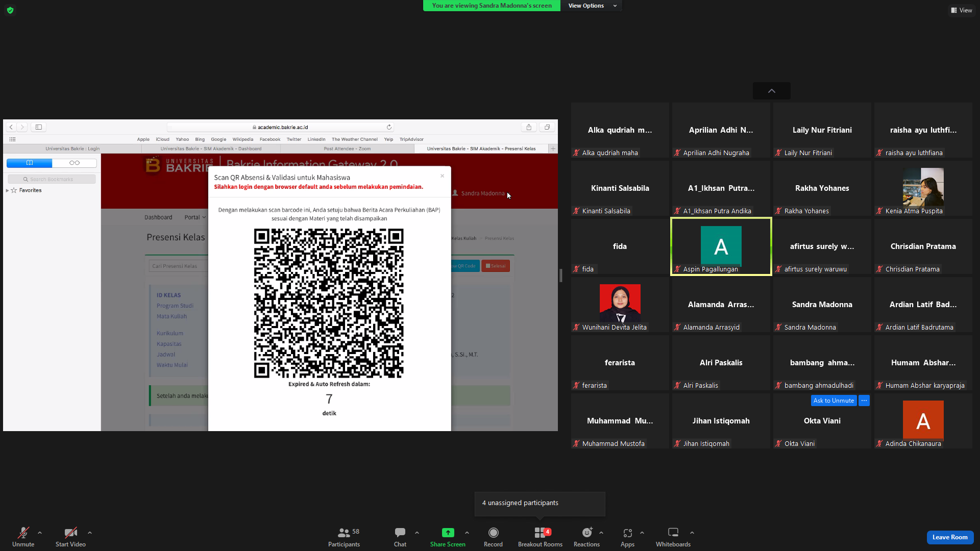Open the Participants panel

click(x=344, y=537)
